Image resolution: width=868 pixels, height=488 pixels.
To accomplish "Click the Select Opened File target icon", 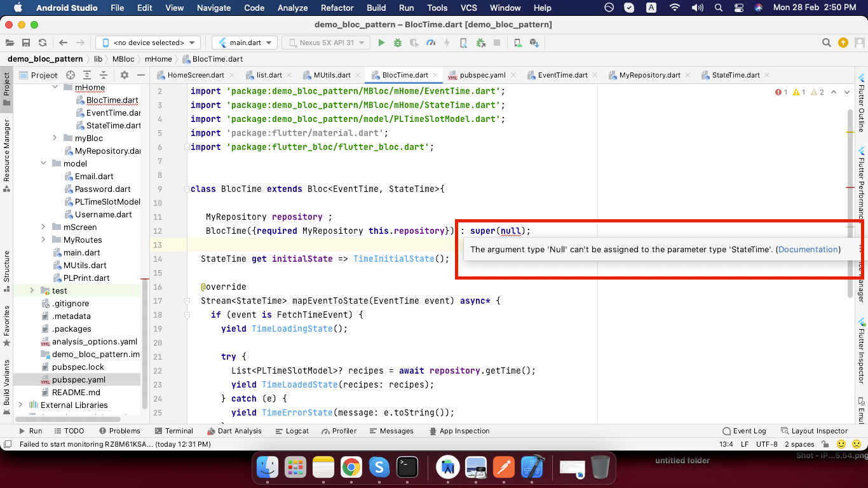I will click(71, 75).
